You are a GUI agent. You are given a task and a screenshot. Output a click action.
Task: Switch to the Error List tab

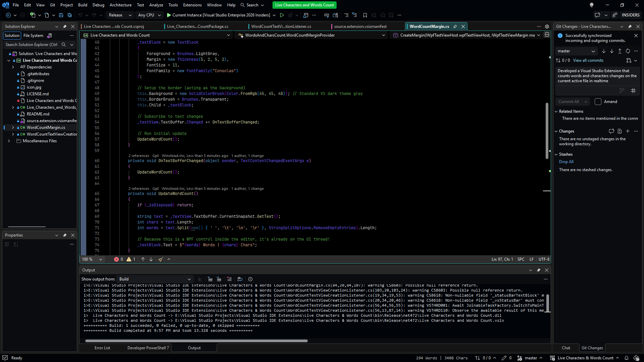(x=102, y=348)
